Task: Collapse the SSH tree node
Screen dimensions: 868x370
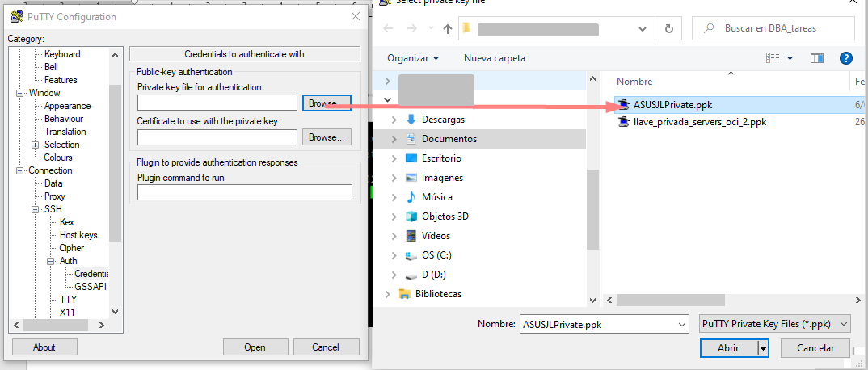Action: (x=36, y=209)
